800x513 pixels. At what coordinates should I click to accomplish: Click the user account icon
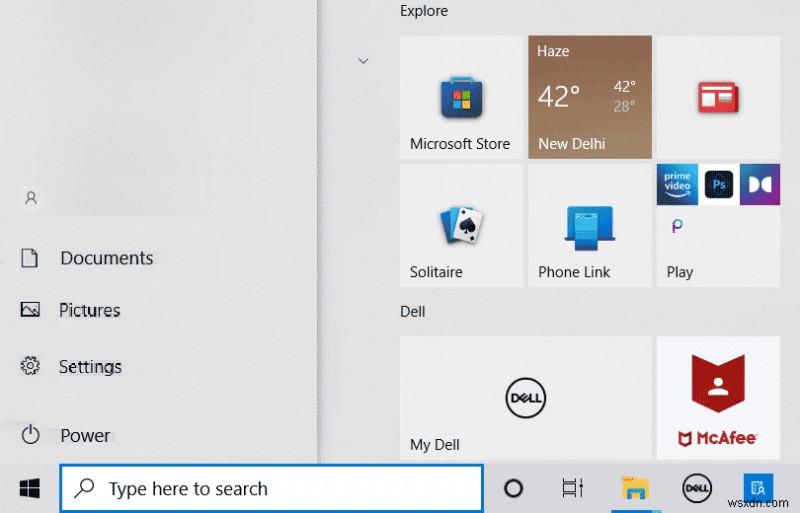tap(31, 198)
